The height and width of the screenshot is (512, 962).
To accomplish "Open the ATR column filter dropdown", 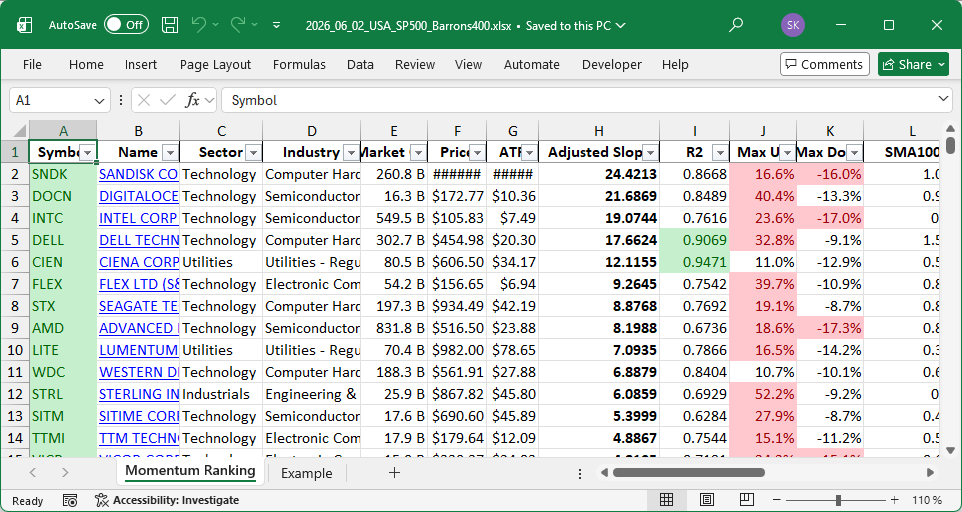I will (x=529, y=153).
